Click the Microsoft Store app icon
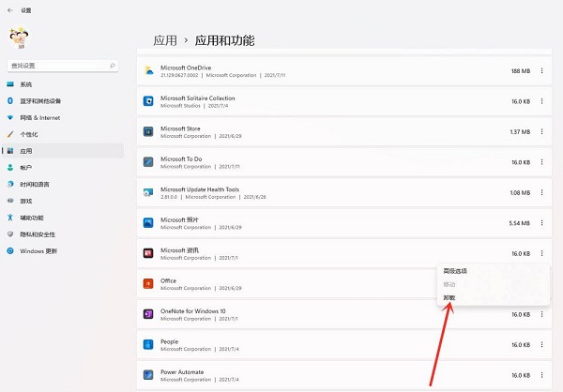Screen dimensions: 563x392 [148, 131]
